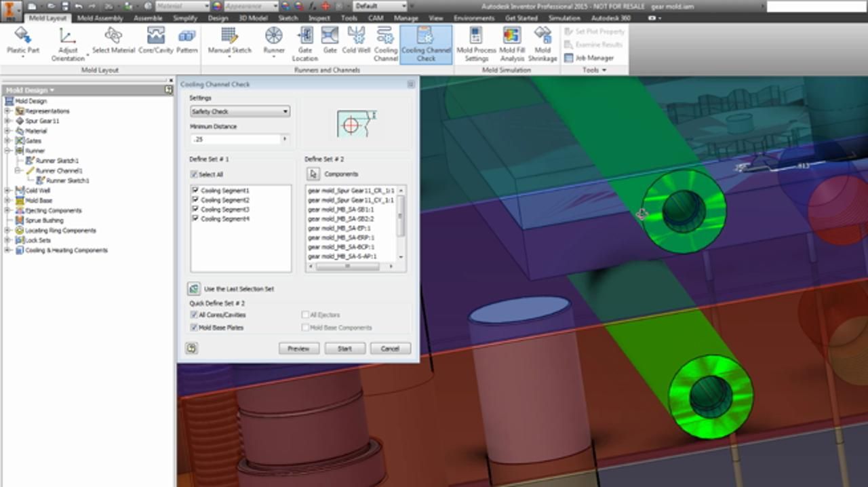
Task: Uncheck Cooling Segment2 in Define Set 1
Action: (195, 200)
